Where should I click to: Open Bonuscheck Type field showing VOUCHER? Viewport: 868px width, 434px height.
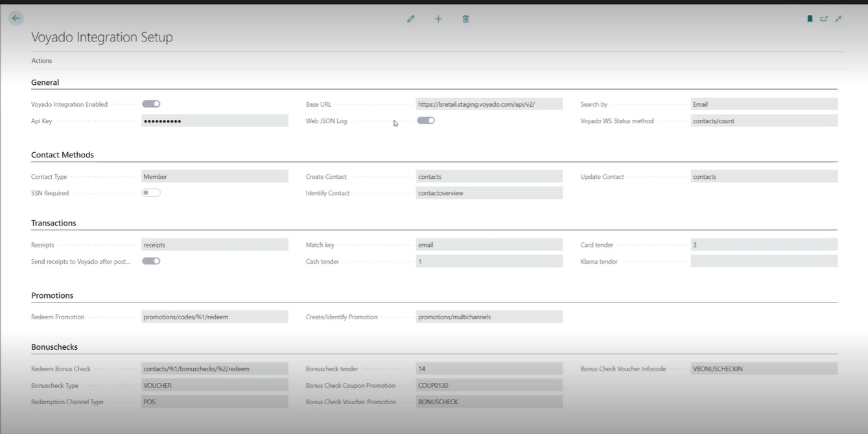pyautogui.click(x=215, y=385)
